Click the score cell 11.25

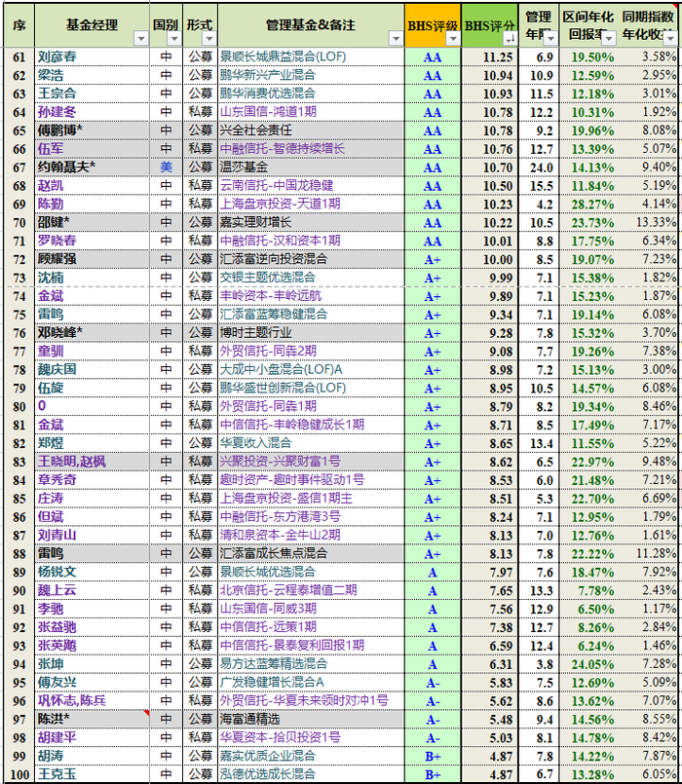[x=490, y=57]
